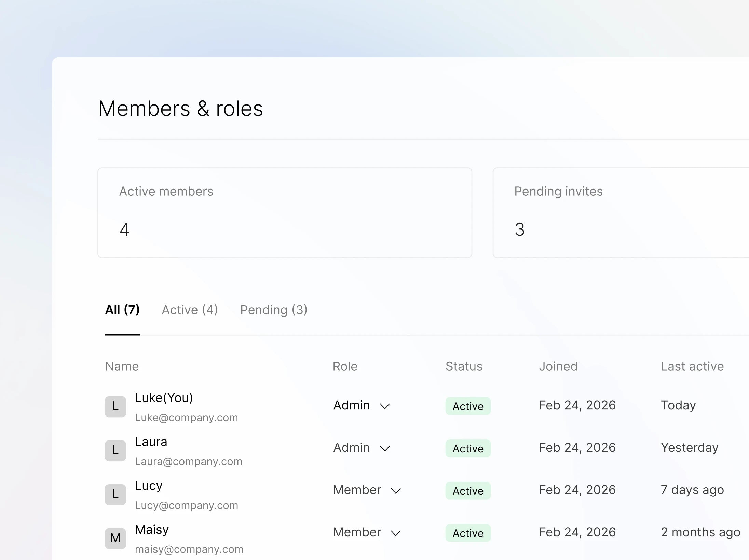Click the '2 months ago' value

700,532
